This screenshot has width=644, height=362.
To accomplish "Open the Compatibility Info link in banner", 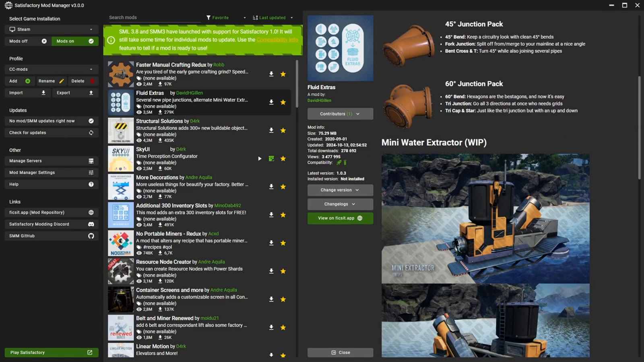I will click(277, 40).
